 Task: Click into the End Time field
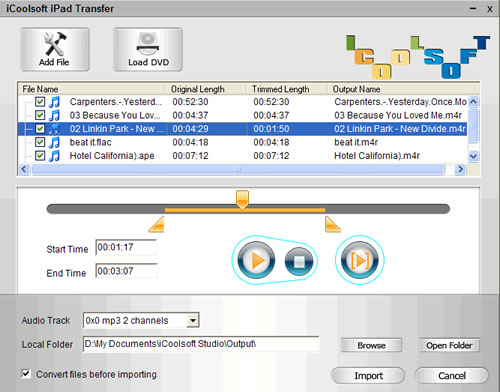[x=126, y=271]
